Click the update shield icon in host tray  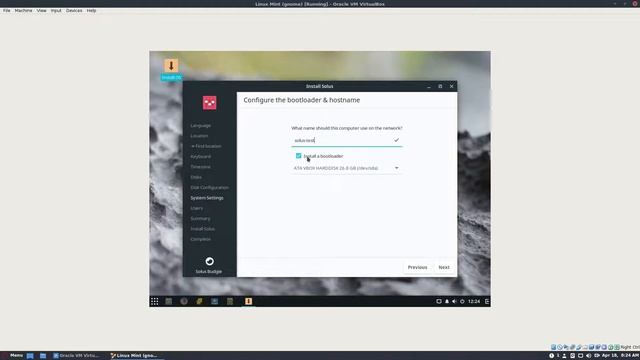click(551, 356)
